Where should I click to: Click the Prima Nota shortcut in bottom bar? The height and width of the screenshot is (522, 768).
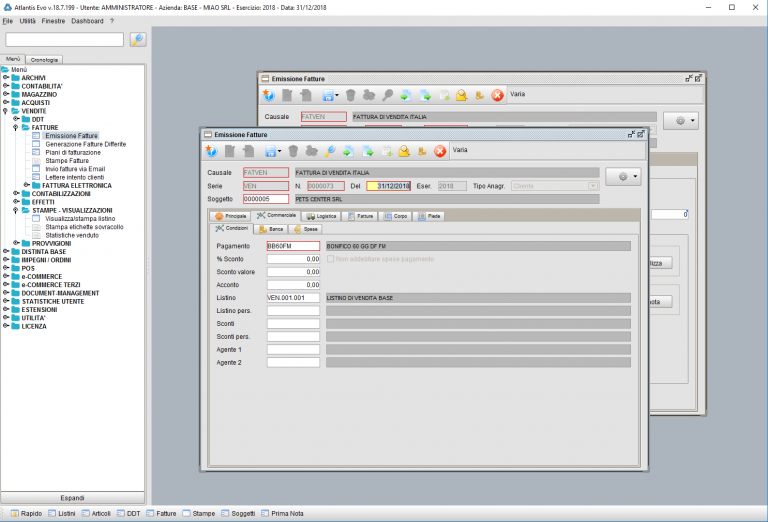(282, 514)
